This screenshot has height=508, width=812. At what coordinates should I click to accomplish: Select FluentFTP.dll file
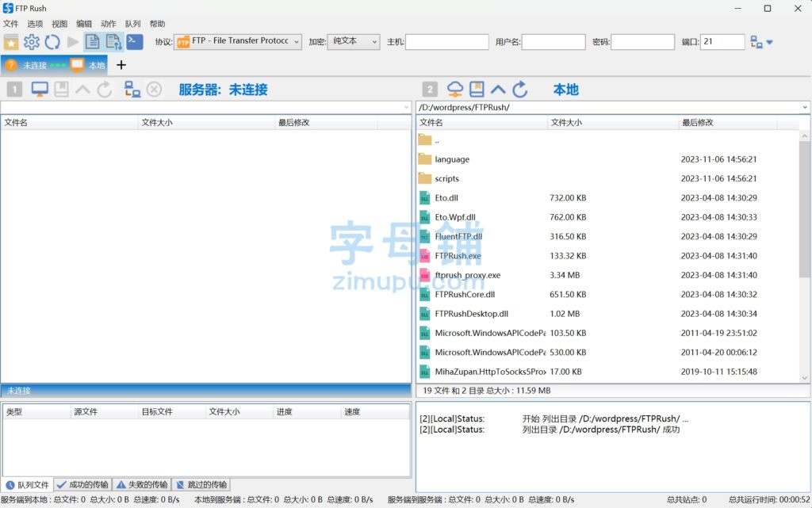608,236
